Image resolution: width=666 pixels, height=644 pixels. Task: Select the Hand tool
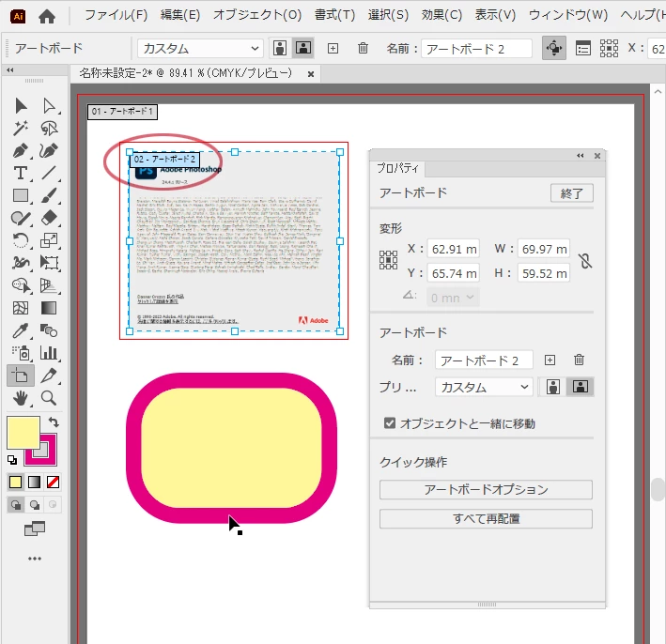pyautogui.click(x=21, y=398)
